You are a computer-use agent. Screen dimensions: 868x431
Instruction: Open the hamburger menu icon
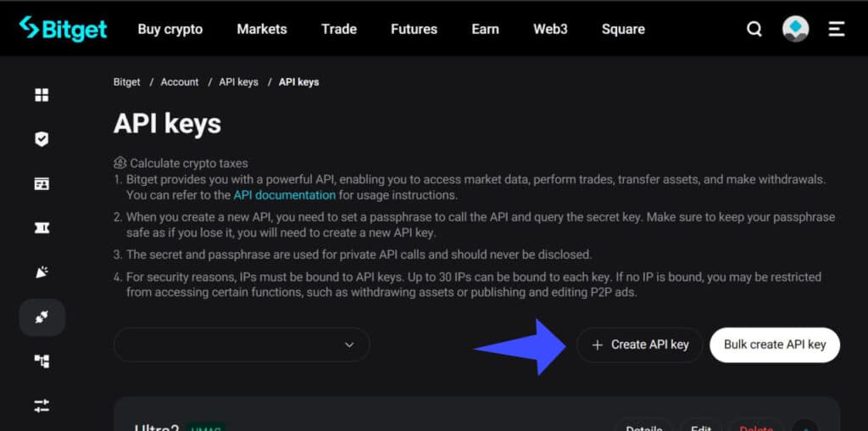837,29
